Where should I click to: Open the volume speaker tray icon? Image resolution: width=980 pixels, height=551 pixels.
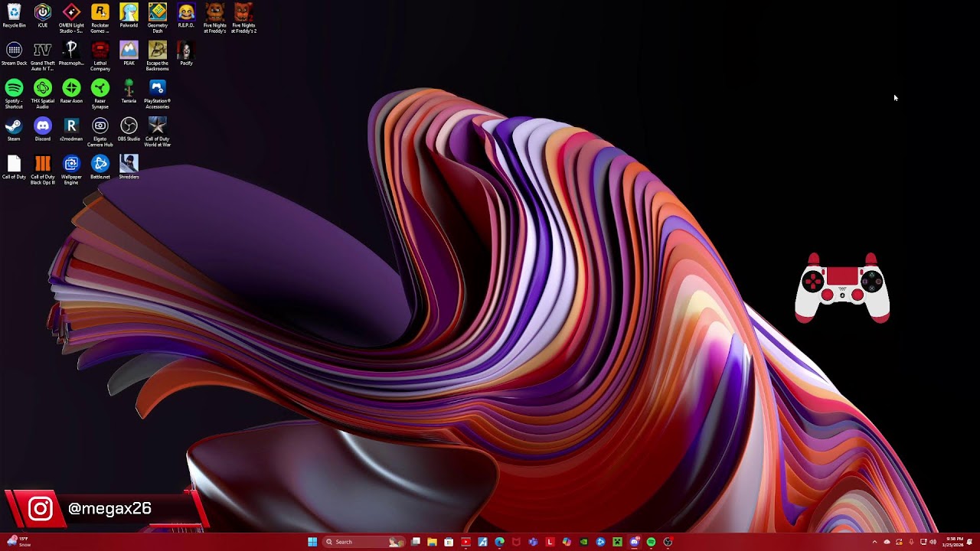[x=933, y=542]
